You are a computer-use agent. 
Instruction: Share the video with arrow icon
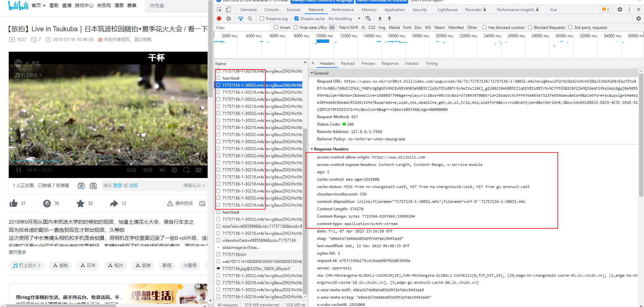(x=114, y=203)
